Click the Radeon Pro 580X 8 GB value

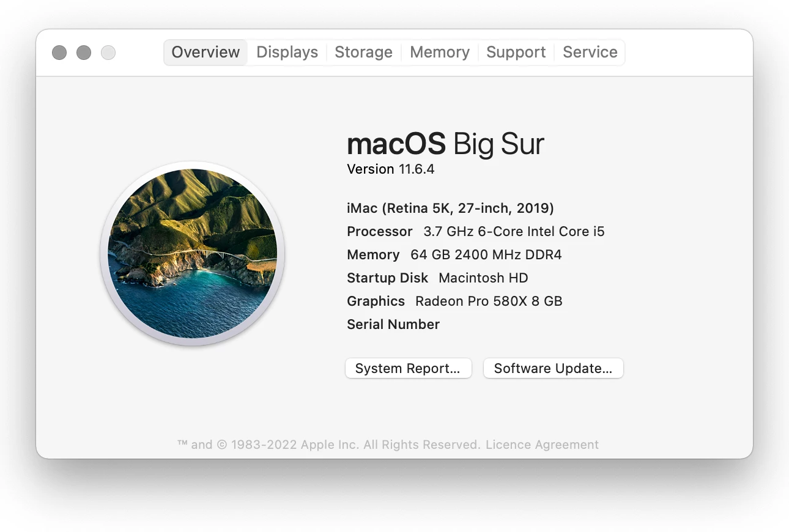point(489,301)
